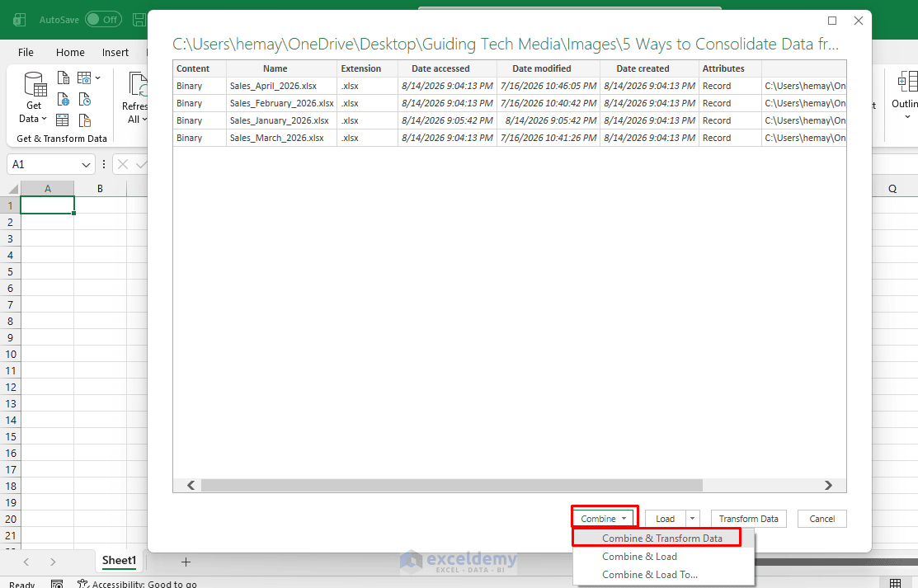Click into the A1 Name Box field
Screen dimensions: 918x588
[44, 165]
